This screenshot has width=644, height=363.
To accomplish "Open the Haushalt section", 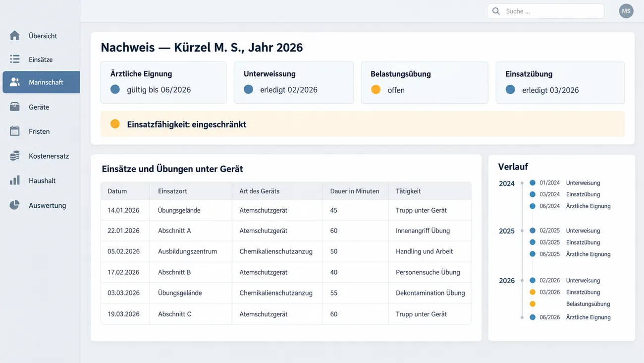I will tap(41, 181).
